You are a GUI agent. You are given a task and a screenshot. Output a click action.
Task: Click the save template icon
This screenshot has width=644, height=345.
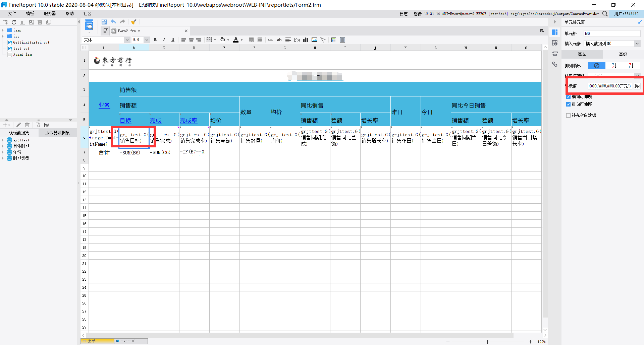coord(104,22)
